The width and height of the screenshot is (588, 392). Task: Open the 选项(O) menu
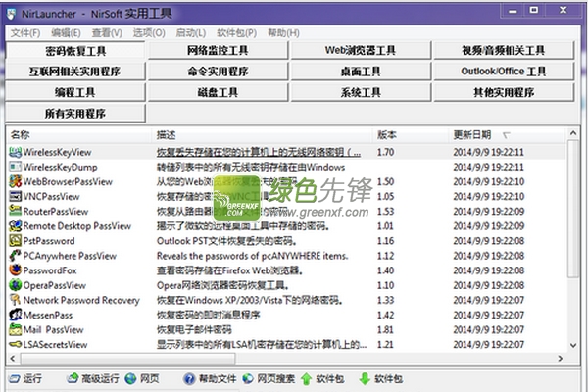[x=149, y=33]
